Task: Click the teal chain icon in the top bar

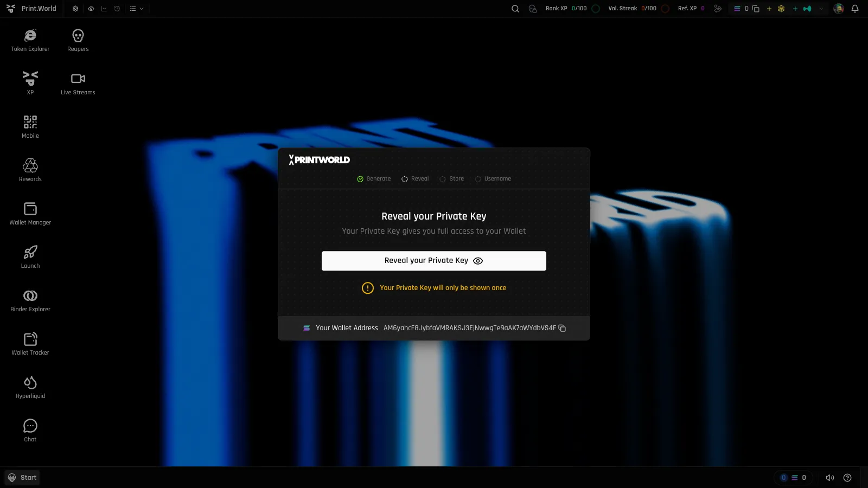Action: [x=807, y=9]
